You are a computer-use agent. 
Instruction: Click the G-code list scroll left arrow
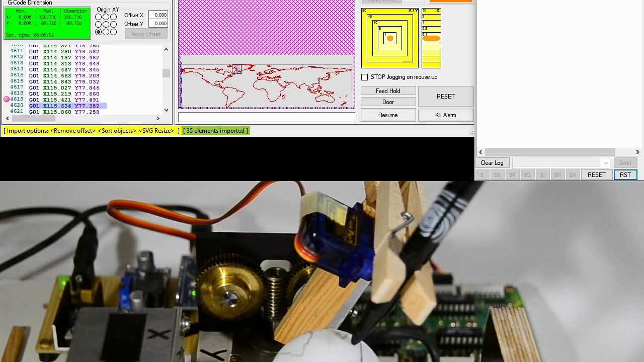click(x=7, y=118)
